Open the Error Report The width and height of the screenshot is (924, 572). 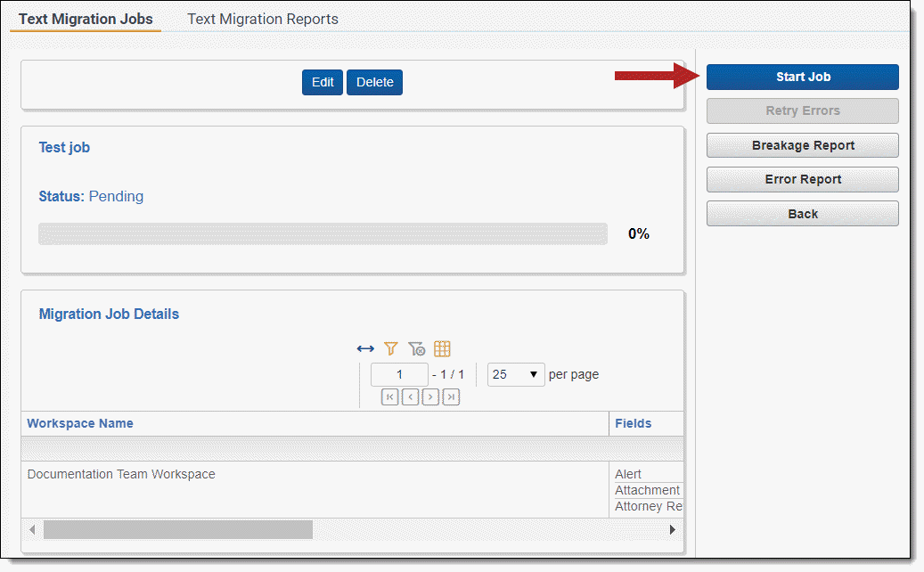802,179
